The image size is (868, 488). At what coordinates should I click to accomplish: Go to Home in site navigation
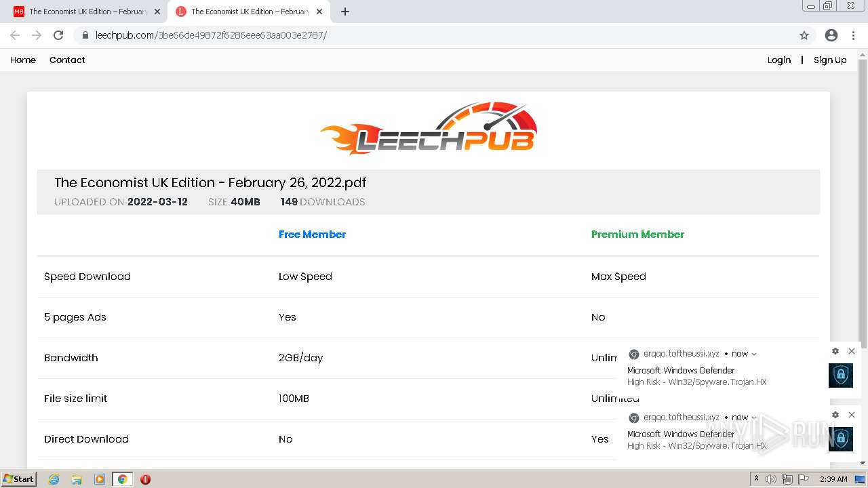pos(23,60)
